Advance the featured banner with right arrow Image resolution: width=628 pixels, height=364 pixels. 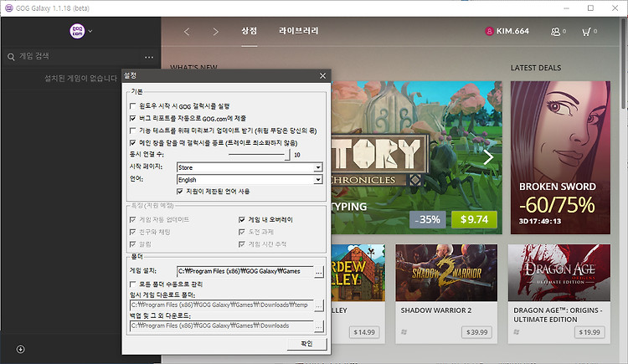click(x=488, y=157)
